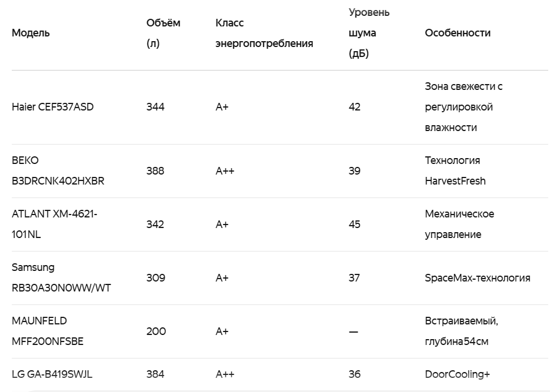Click Технология HarvestFresh feature cell

(x=455, y=170)
